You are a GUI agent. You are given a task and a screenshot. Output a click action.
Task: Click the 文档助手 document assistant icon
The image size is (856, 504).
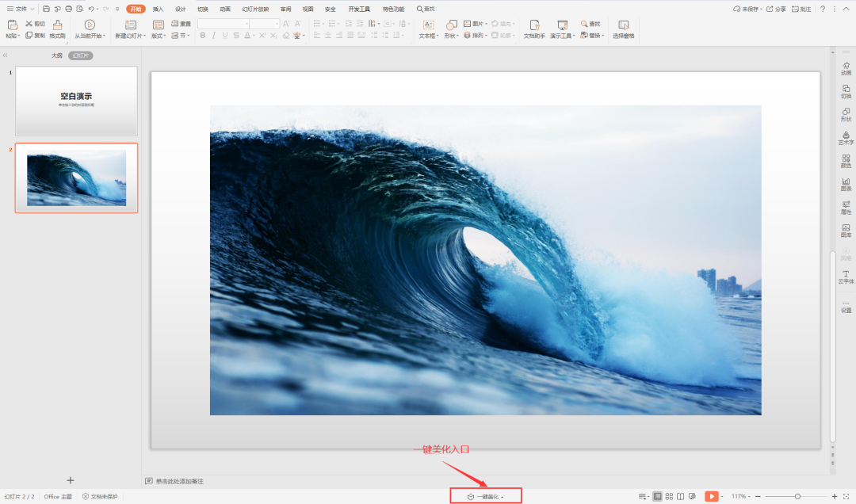[x=534, y=29]
